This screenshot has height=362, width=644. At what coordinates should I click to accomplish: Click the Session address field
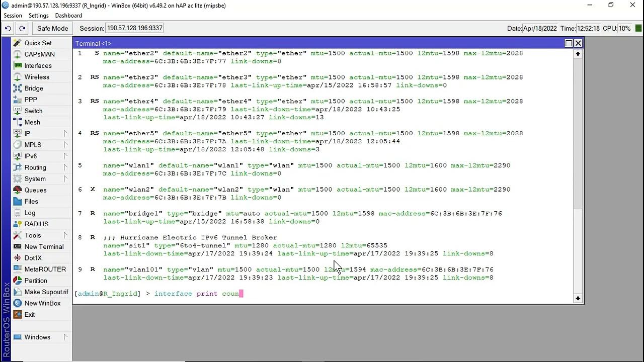(134, 28)
